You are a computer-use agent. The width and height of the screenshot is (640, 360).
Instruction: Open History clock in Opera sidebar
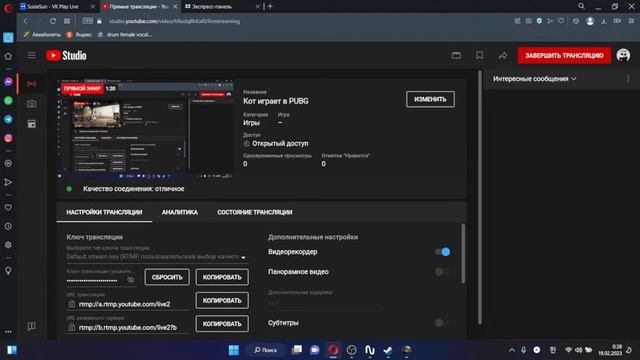(8, 226)
